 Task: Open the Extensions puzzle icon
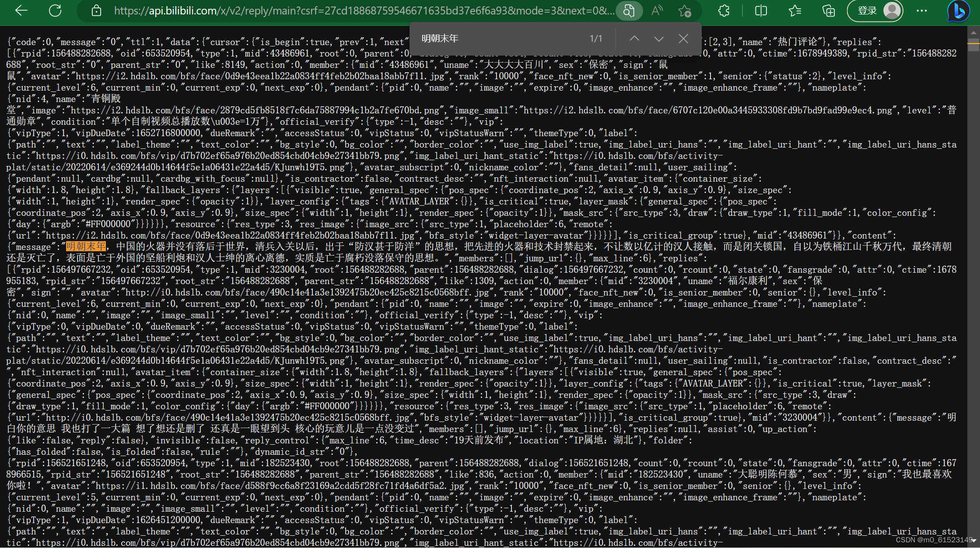coord(724,11)
